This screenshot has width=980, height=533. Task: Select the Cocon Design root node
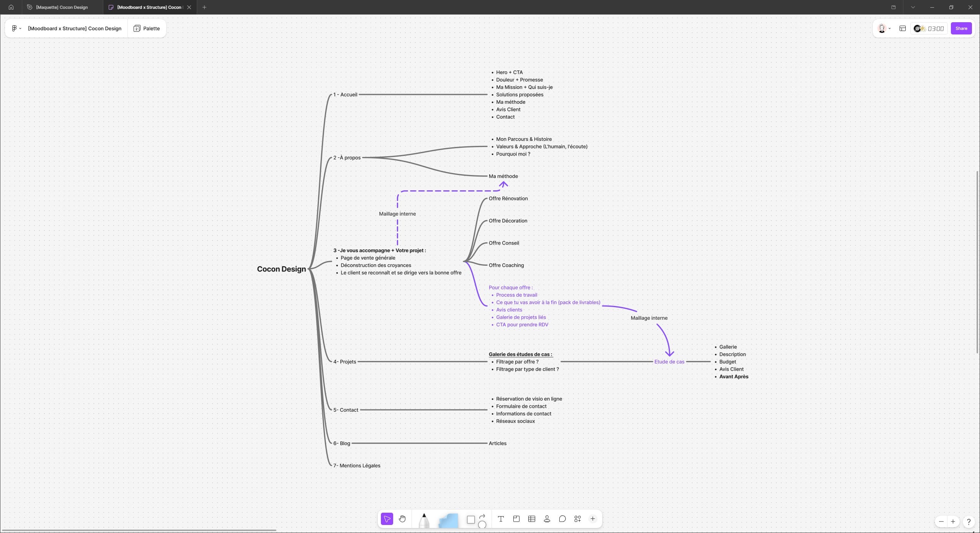tap(281, 269)
